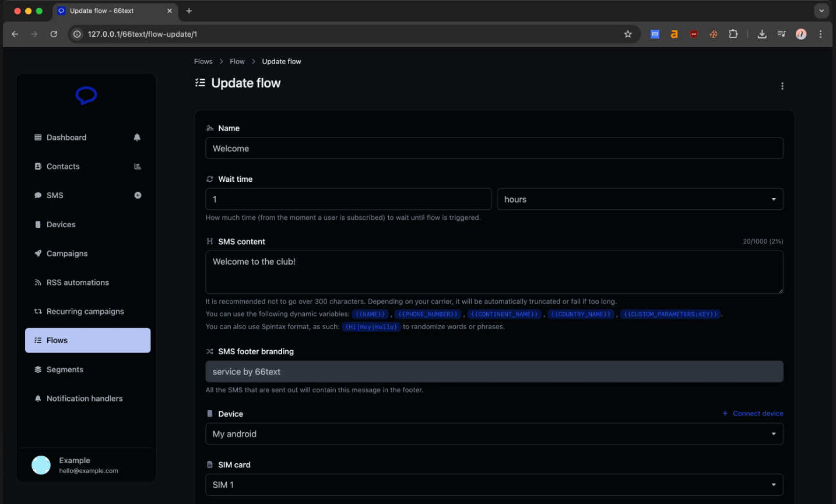Click the bell icon next to Dashboard
The image size is (836, 504).
[137, 138]
